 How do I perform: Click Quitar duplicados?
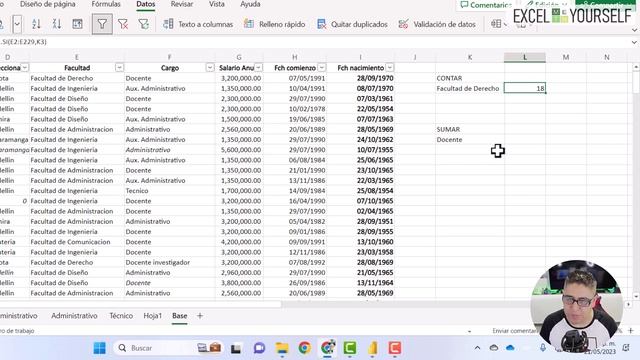click(x=352, y=24)
